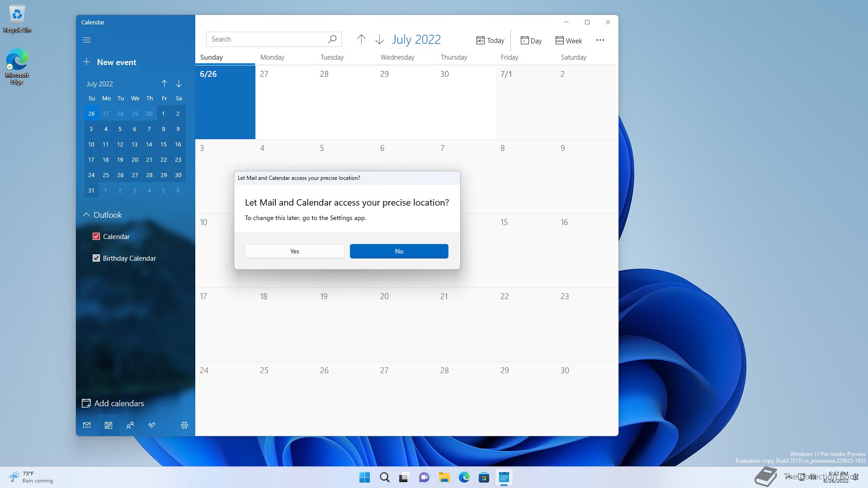Open People contacts icon in sidebar
The image size is (868, 488).
click(130, 425)
